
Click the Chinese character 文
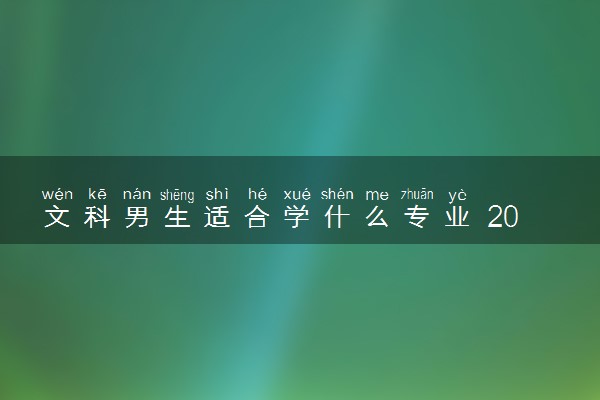point(57,217)
